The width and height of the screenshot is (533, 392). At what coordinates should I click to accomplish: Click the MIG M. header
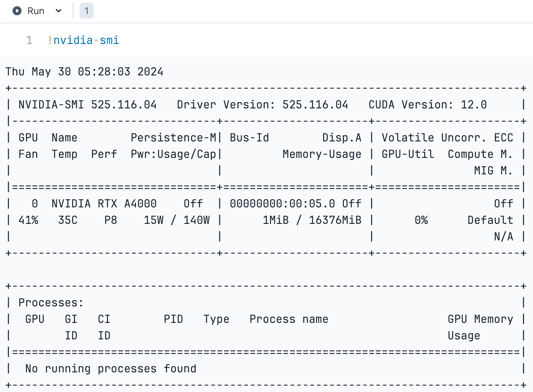pyautogui.click(x=493, y=170)
